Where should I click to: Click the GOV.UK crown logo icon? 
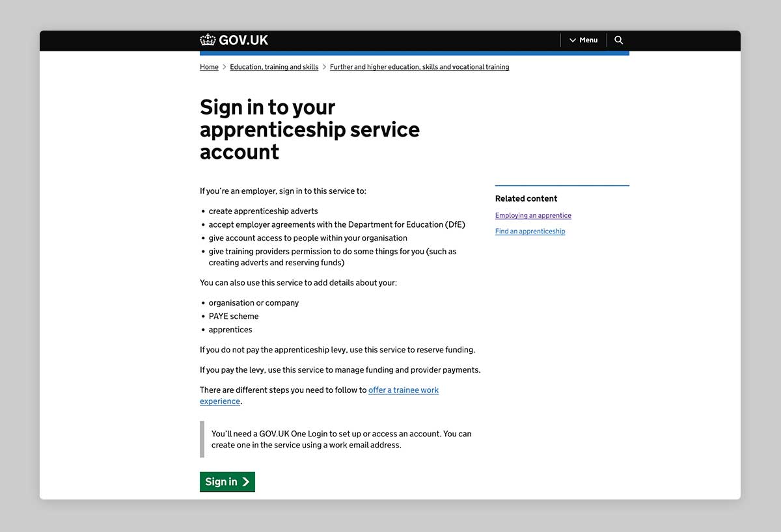[208, 40]
